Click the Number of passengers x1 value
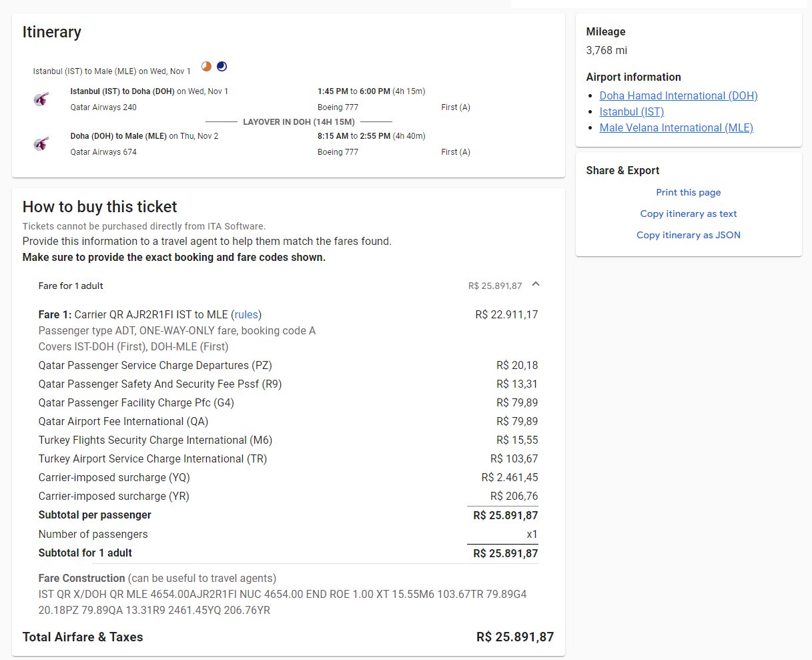This screenshot has width=812, height=660. coord(532,534)
